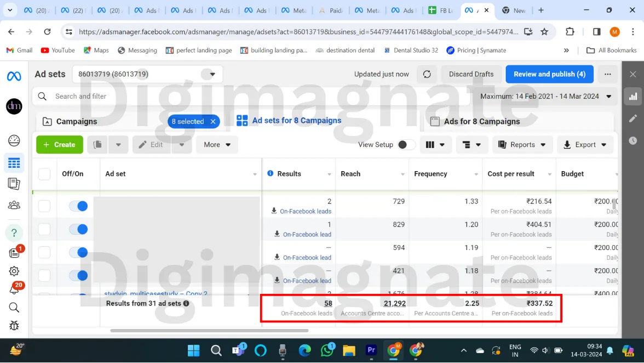The height and width of the screenshot is (363, 644).
Task: Expand the duplicate button dropdown arrow
Action: click(x=118, y=145)
